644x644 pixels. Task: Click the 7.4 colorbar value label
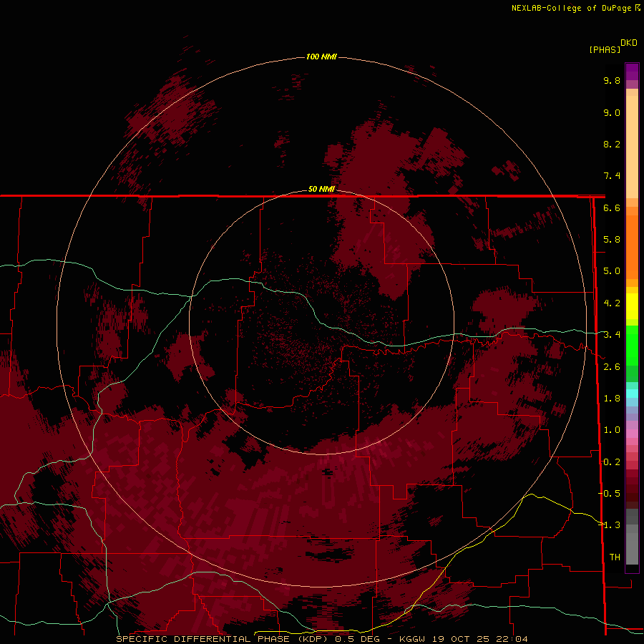coord(612,176)
